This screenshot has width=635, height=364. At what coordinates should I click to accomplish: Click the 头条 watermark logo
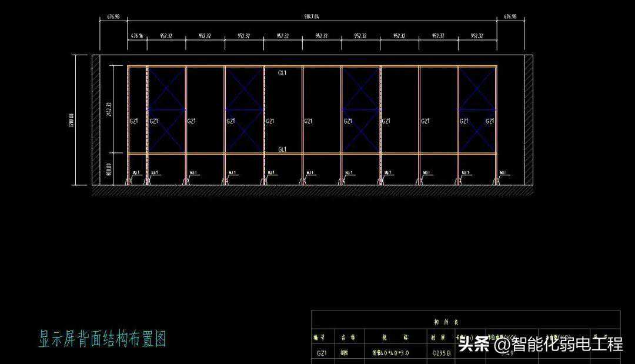[x=474, y=344]
